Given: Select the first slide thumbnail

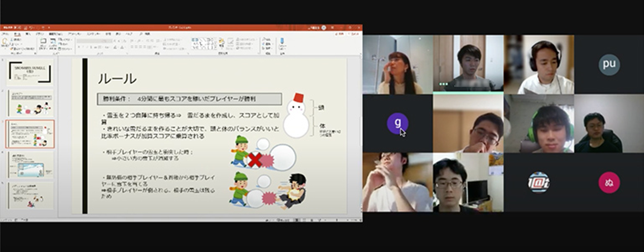Looking at the screenshot, I should pos(30,73).
